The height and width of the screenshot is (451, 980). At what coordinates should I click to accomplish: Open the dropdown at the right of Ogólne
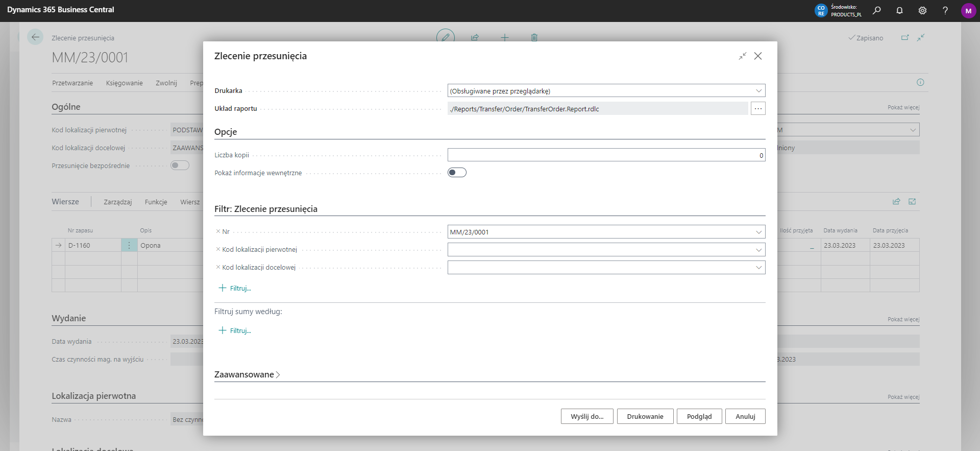[x=913, y=130]
